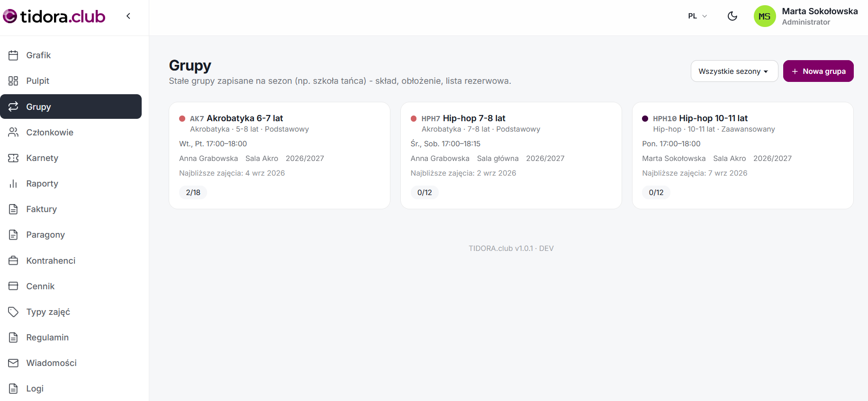Select the Karnety ticket icon
The height and width of the screenshot is (401, 868).
coord(13,158)
